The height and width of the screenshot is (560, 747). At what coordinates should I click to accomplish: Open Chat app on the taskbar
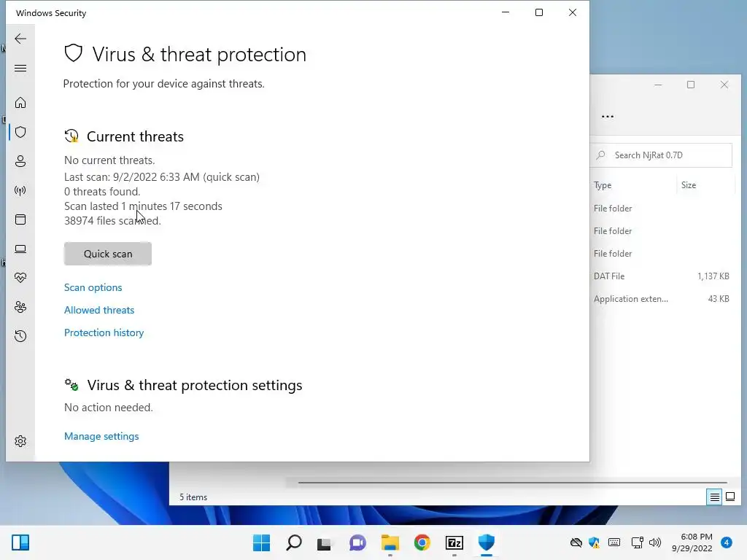coord(357,542)
